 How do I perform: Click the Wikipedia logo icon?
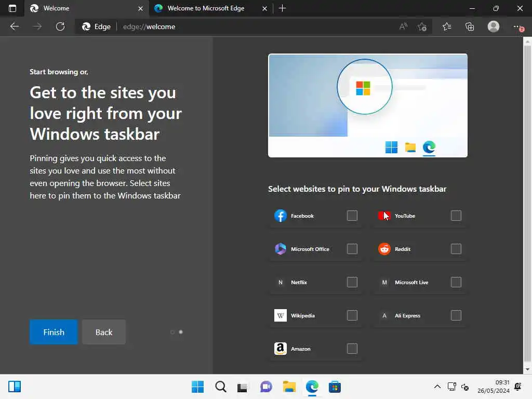[x=280, y=315]
